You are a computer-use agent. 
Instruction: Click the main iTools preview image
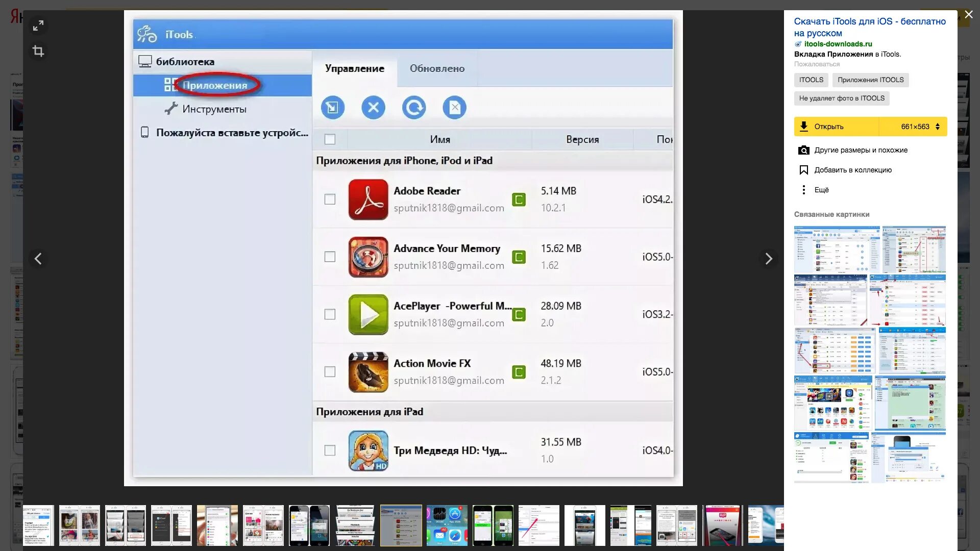403,248
